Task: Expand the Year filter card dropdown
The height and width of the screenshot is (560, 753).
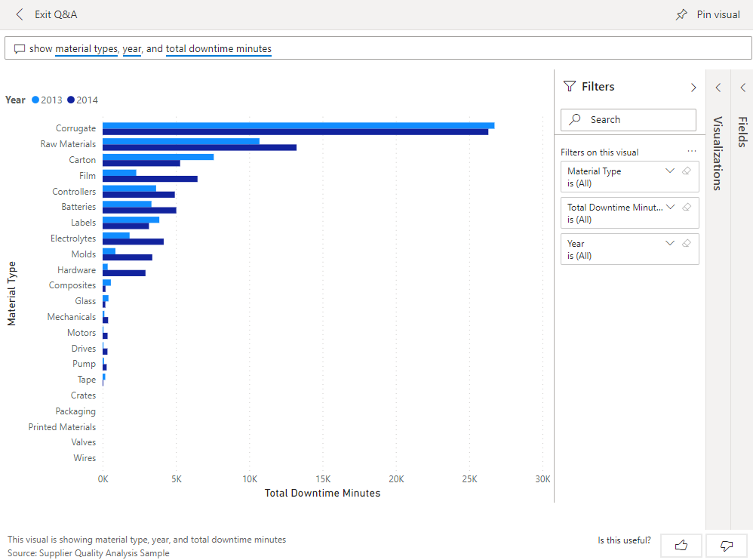Action: 672,243
